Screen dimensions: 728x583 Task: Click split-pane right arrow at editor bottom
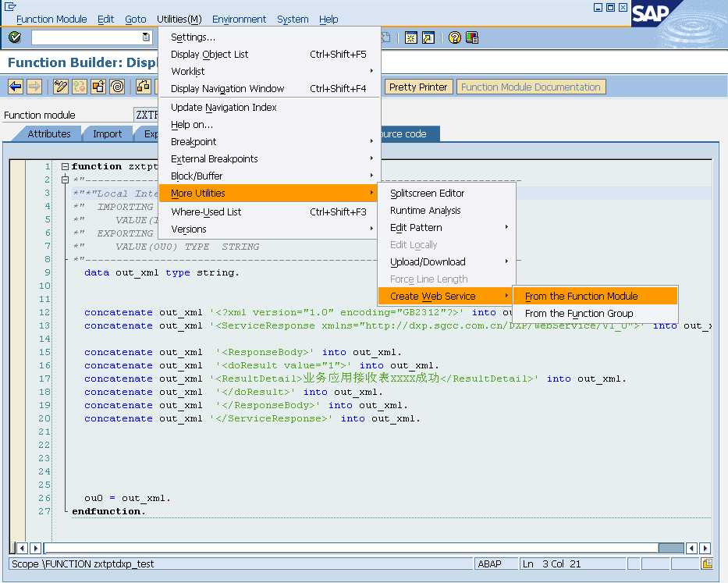(35, 548)
